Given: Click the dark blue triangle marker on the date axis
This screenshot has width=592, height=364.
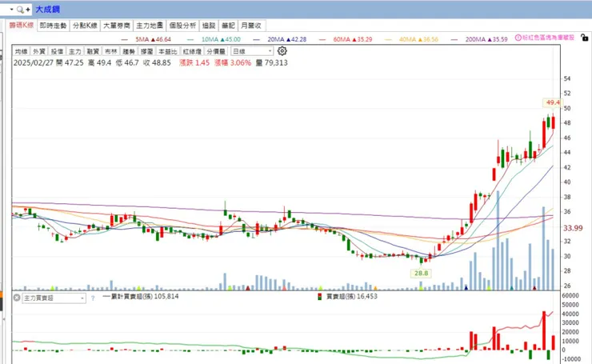Looking at the screenshot, I should pos(466,288).
